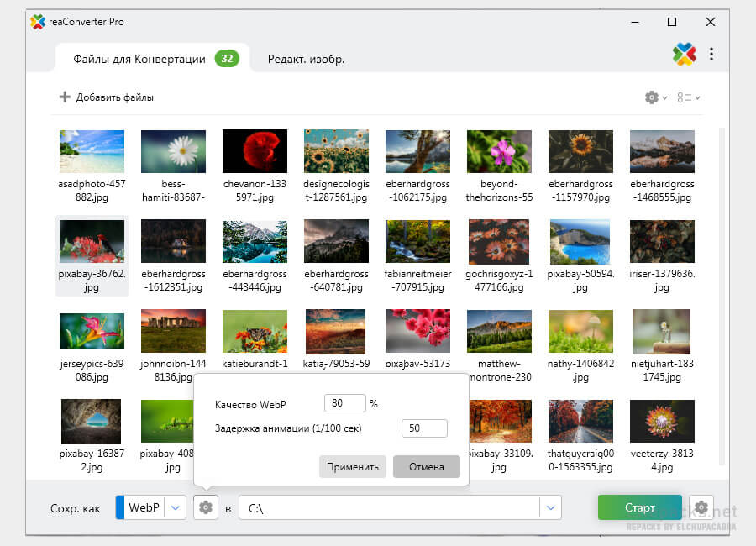Change the thumbnail view mode icon
Screen dimensions: 756x546
click(685, 97)
